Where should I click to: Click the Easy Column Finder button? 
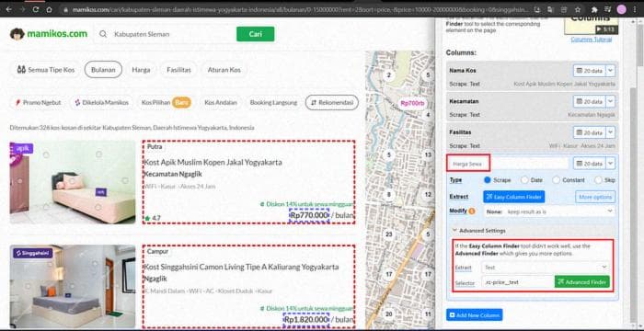513,197
